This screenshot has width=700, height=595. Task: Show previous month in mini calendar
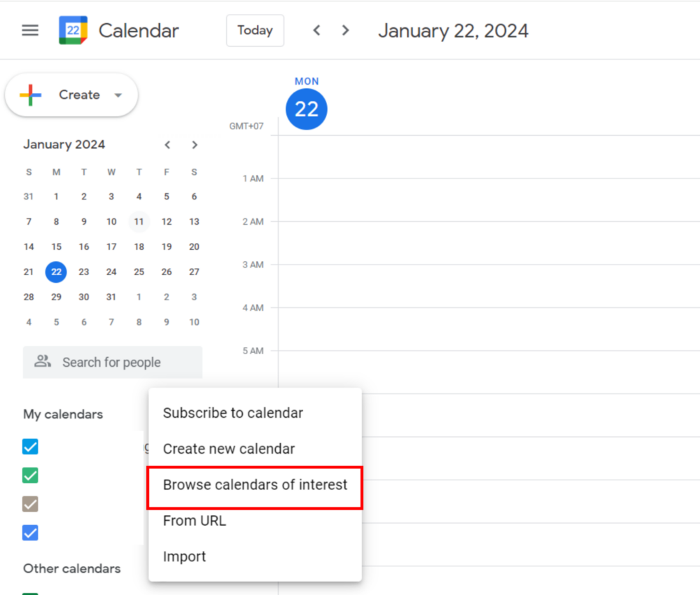[x=167, y=145]
